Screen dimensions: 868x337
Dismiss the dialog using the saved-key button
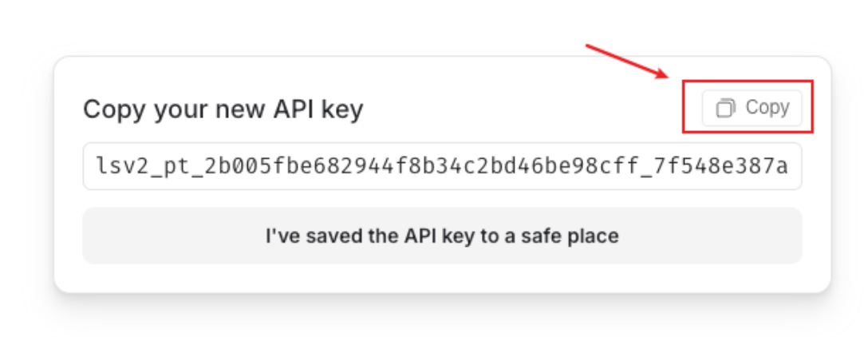[442, 236]
